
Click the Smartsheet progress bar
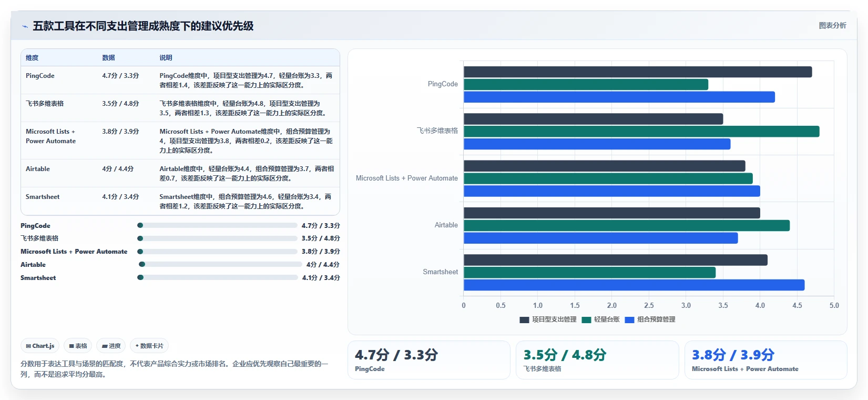point(218,277)
